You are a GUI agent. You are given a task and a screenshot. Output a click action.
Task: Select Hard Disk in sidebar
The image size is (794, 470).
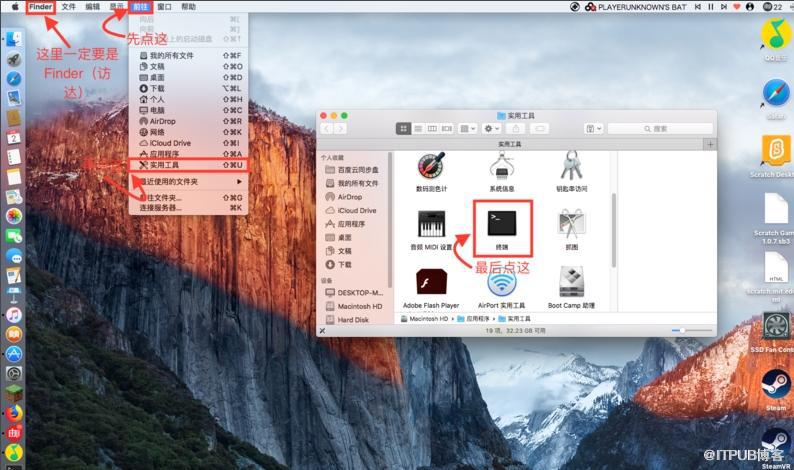[x=347, y=320]
